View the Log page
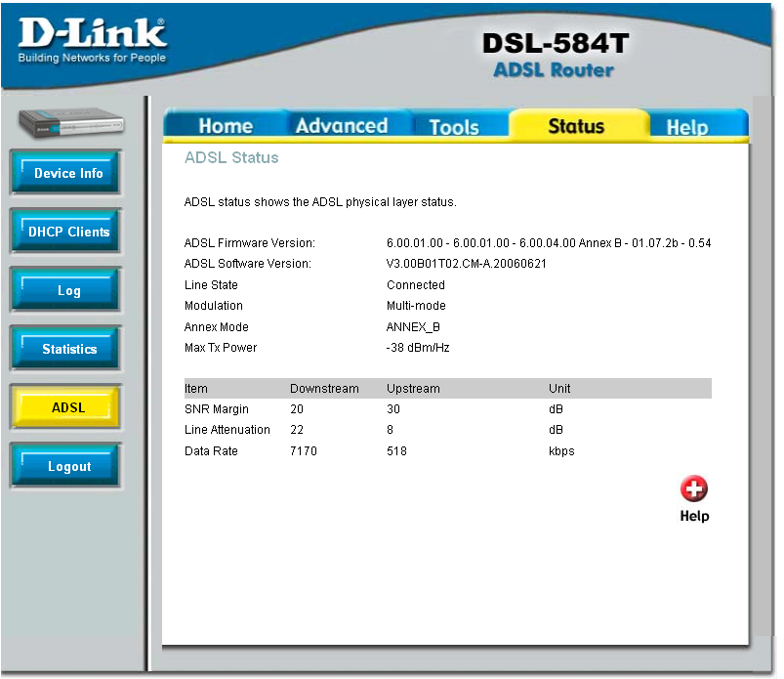This screenshot has height=679, width=784. [65, 290]
